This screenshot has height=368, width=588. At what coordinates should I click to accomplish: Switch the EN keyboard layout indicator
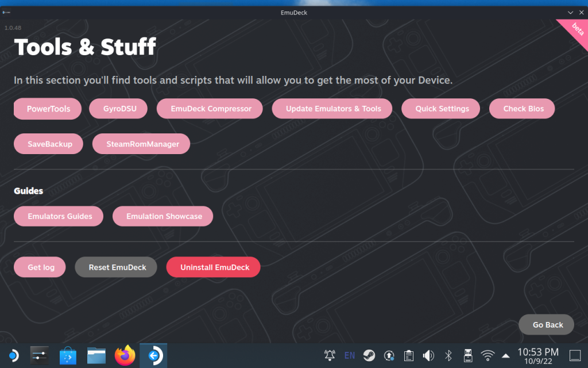(350, 355)
